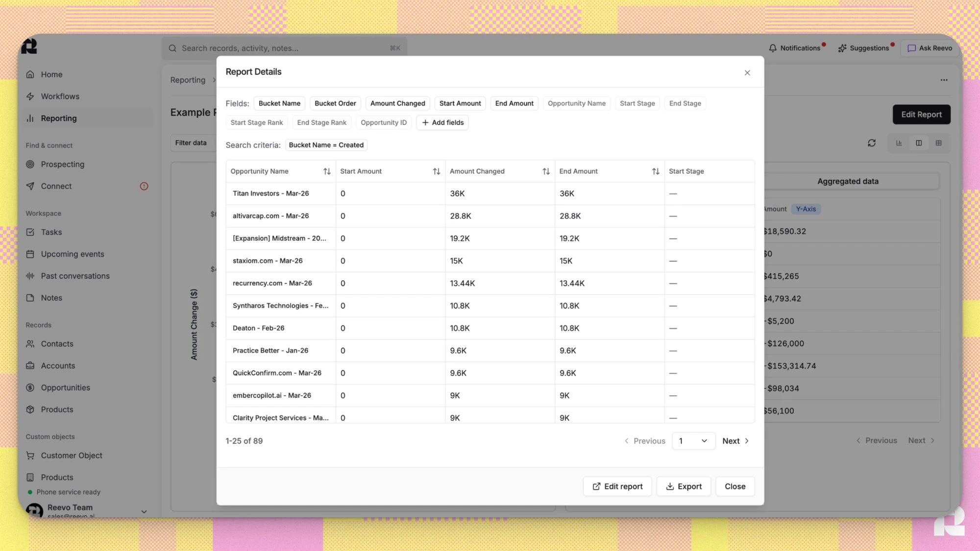This screenshot has height=551, width=980.
Task: Click the Export button
Action: 684,486
